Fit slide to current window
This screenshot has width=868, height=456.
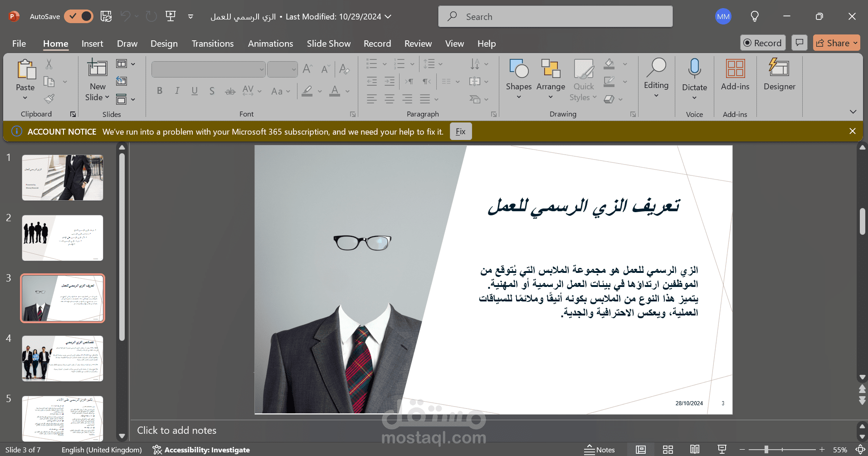pos(860,450)
